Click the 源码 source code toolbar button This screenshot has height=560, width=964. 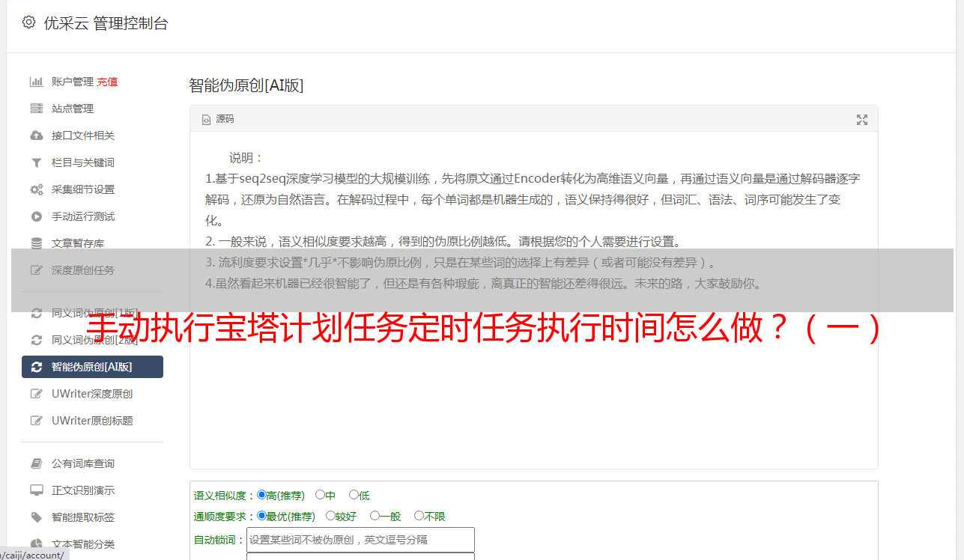(x=218, y=119)
